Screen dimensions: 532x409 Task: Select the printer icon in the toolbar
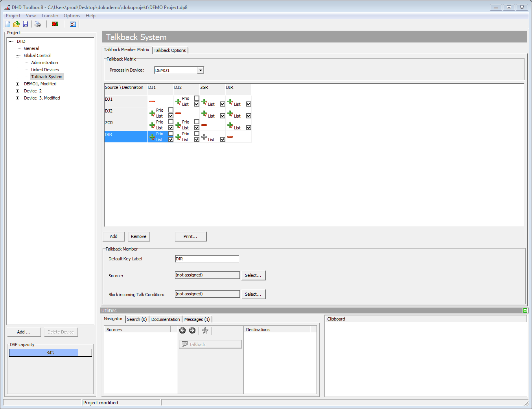(x=38, y=24)
